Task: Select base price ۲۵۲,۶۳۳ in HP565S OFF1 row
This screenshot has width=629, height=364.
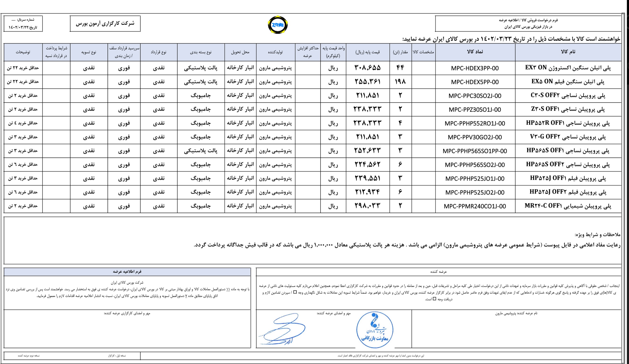Action: [x=368, y=150]
